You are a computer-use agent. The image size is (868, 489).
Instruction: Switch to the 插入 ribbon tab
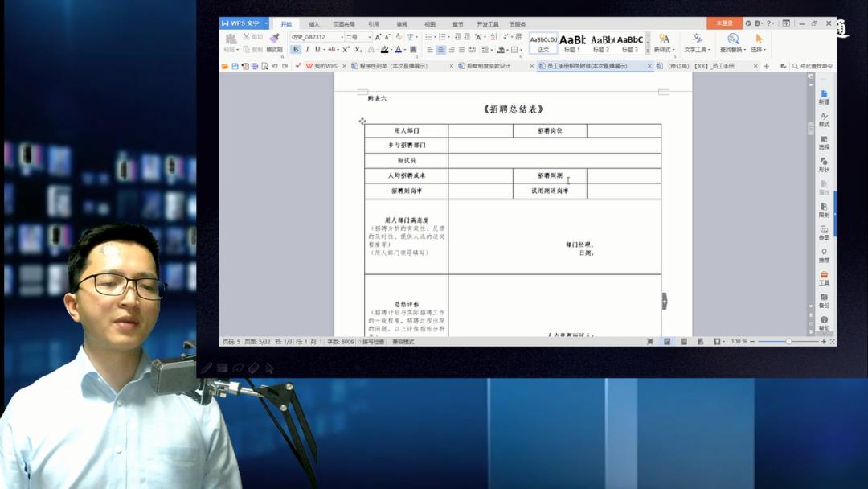coord(312,24)
